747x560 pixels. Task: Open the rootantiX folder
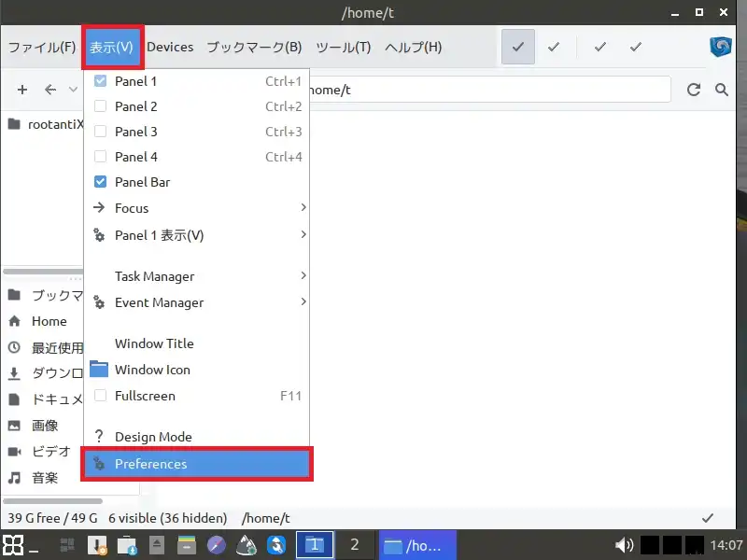tap(47, 124)
